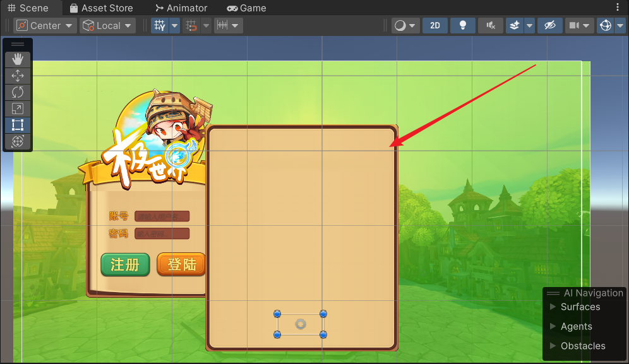The height and width of the screenshot is (364, 629).
Task: Switch to the Game tab
Action: [x=246, y=8]
